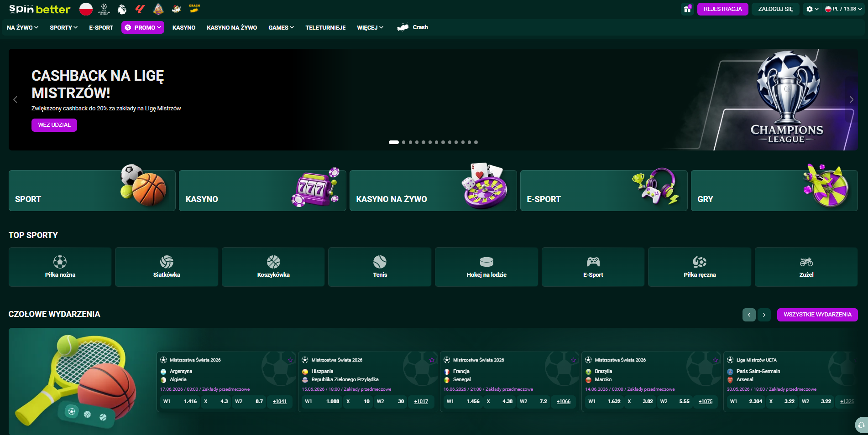Select the Piłka nożna football icon
Image resolution: width=868 pixels, height=435 pixels.
click(60, 262)
